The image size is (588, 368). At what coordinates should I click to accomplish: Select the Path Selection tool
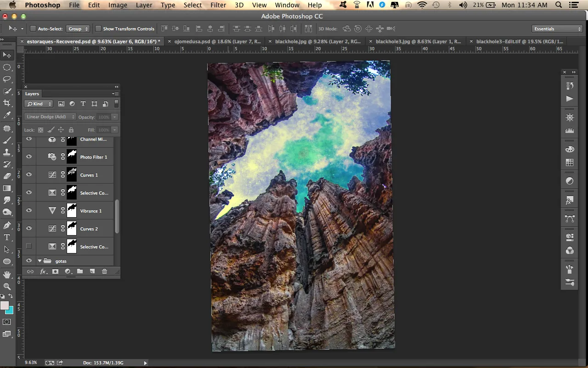pyautogui.click(x=7, y=249)
